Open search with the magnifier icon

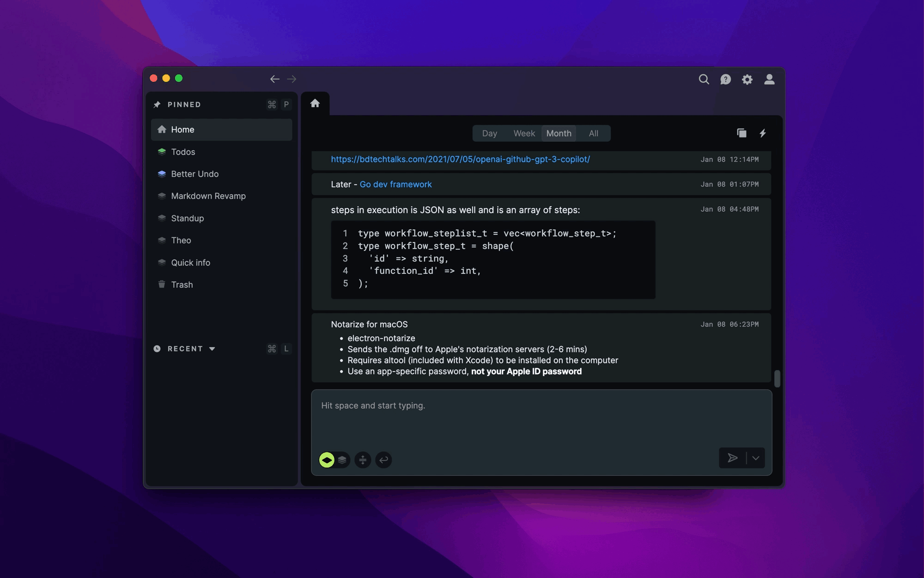coord(704,79)
